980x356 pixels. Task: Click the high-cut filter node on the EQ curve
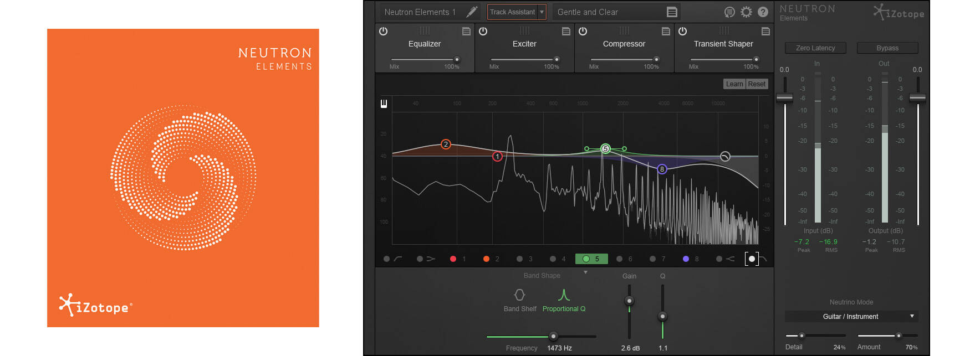[725, 157]
